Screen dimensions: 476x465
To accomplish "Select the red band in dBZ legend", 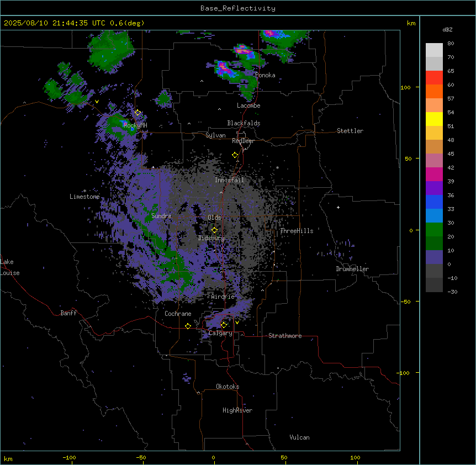I will [434, 78].
